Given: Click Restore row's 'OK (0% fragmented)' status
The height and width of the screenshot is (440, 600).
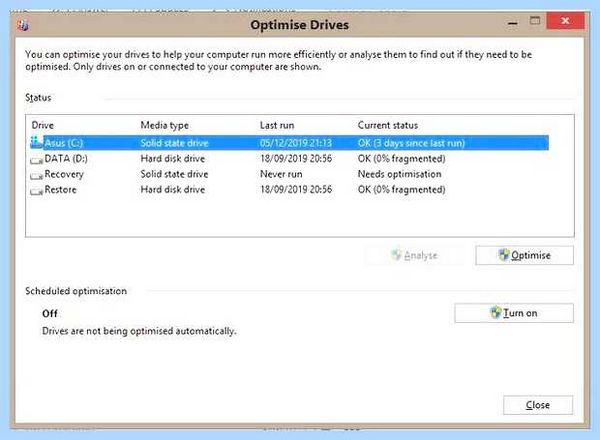Looking at the screenshot, I should (401, 189).
